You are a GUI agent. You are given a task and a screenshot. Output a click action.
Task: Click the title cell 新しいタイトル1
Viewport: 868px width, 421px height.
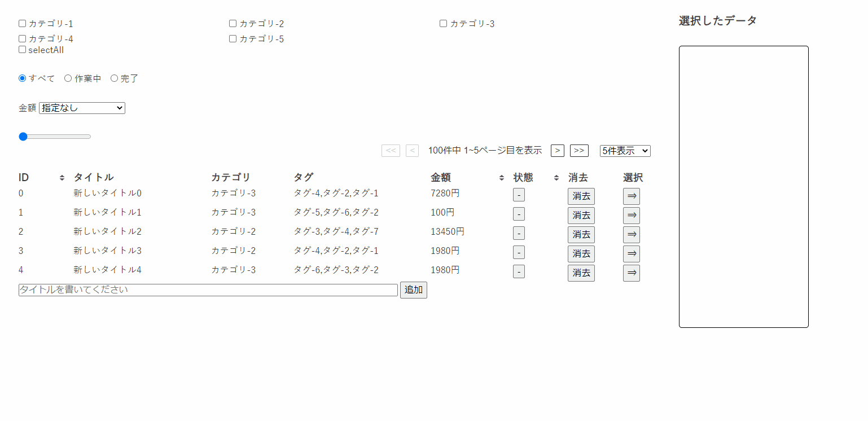coord(107,212)
